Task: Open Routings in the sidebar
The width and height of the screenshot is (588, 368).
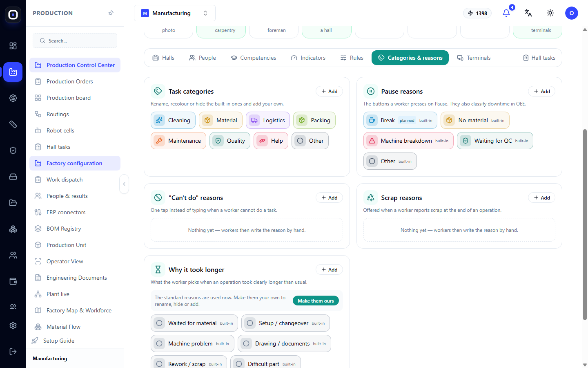Action: [75, 114]
